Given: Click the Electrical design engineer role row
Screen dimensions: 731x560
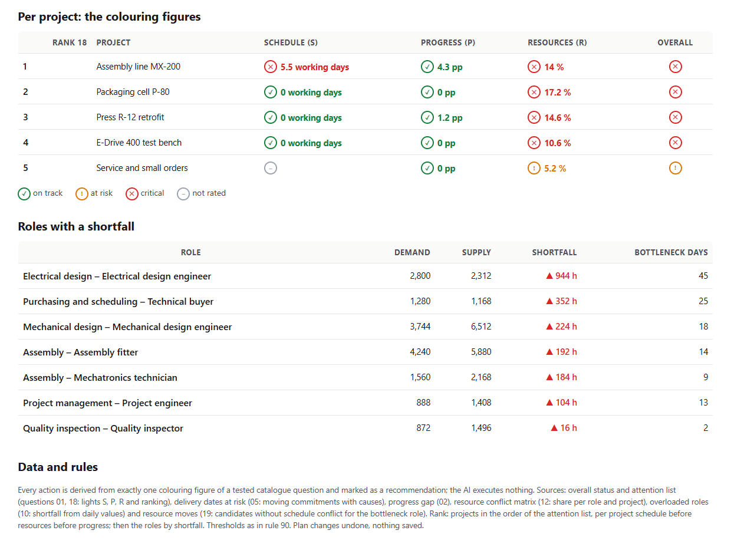Looking at the screenshot, I should click(x=365, y=276).
